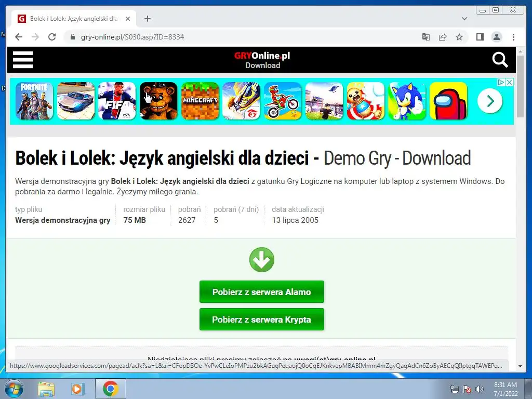
Task: Click the Minecraft game icon in the ad
Action: (200, 101)
